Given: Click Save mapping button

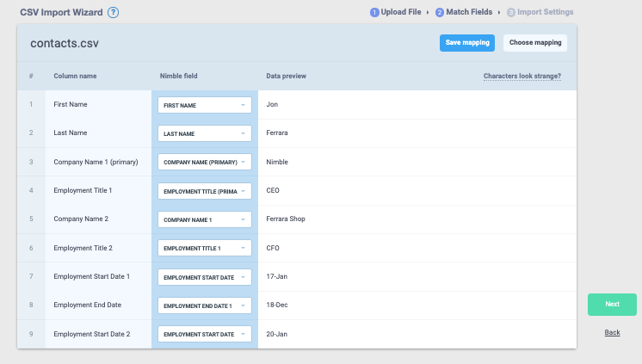Looking at the screenshot, I should [x=467, y=42].
